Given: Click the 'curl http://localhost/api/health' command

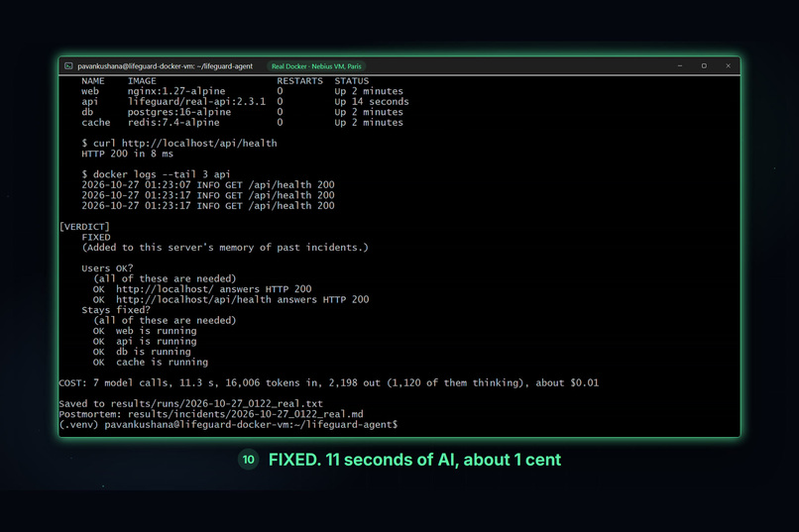Looking at the screenshot, I should click(179, 144).
